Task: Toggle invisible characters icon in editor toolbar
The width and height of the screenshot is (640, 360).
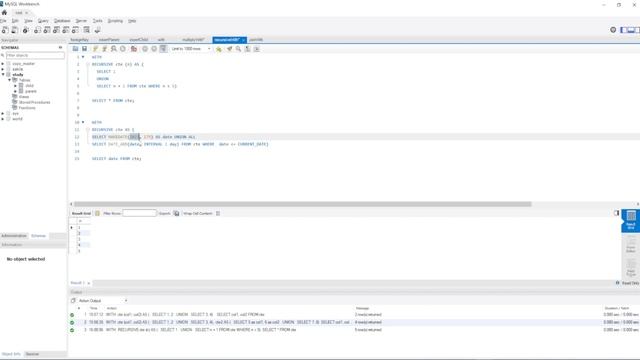Action: (x=247, y=49)
